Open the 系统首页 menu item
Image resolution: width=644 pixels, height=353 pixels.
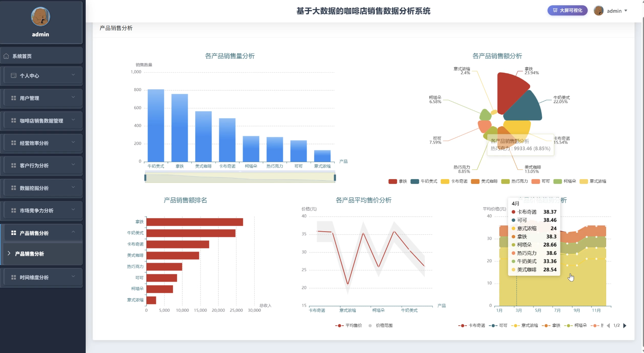tap(41, 56)
